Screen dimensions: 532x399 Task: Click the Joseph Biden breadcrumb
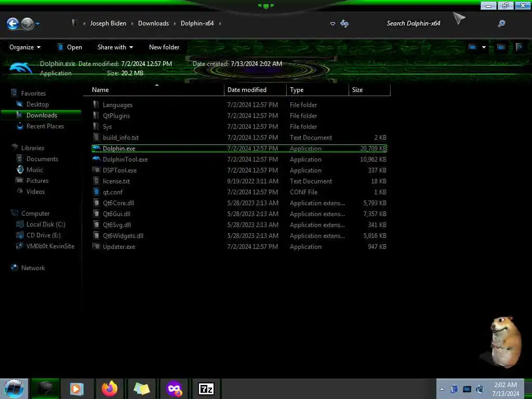click(x=108, y=23)
